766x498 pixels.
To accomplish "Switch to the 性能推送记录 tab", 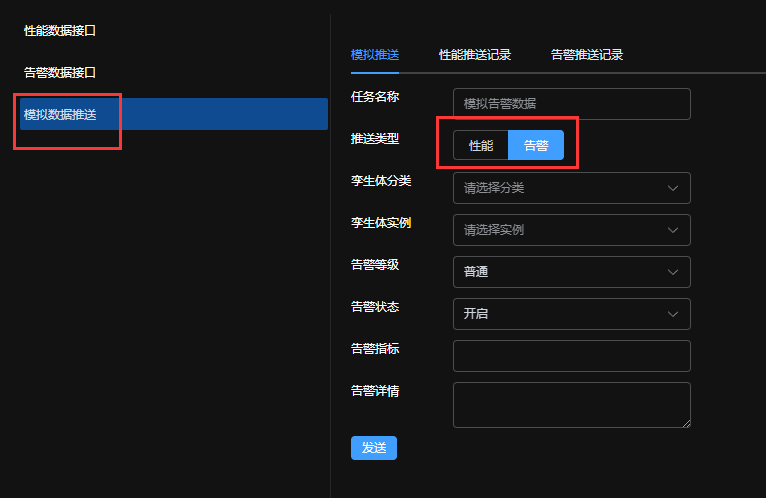I will click(475, 55).
